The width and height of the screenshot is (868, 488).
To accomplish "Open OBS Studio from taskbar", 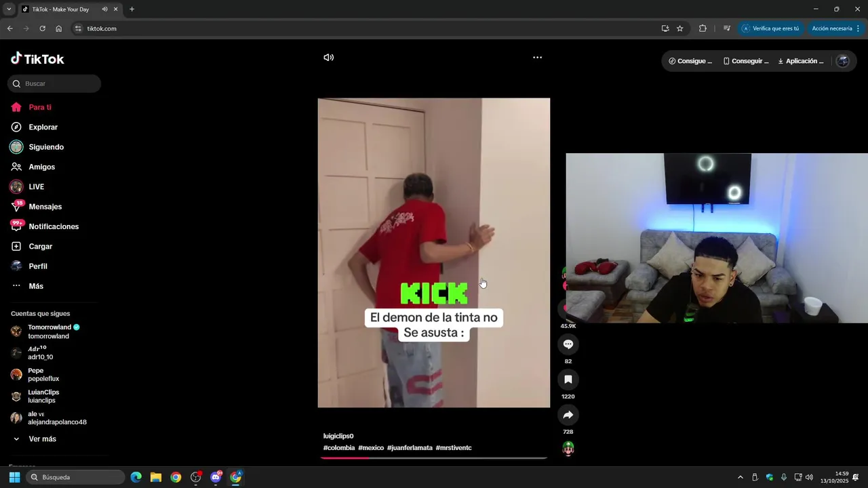I will 196,477.
